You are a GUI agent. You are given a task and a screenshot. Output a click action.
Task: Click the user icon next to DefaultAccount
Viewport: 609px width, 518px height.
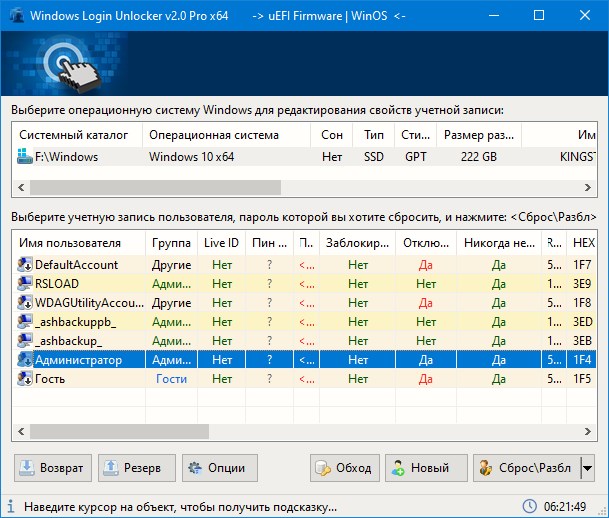click(24, 265)
